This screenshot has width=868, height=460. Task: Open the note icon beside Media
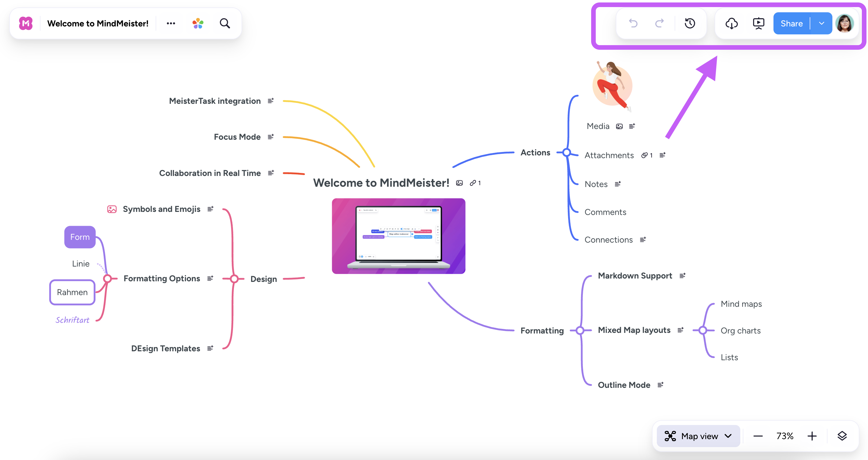(632, 126)
